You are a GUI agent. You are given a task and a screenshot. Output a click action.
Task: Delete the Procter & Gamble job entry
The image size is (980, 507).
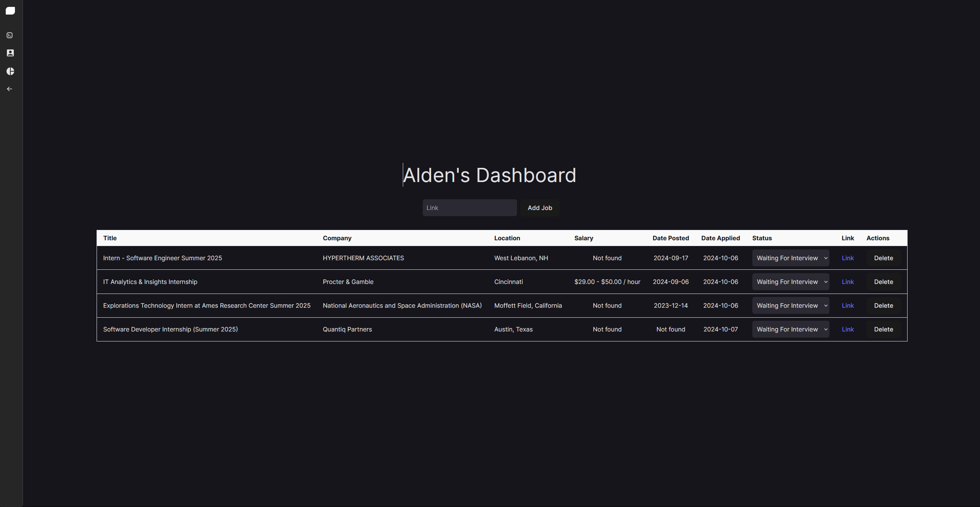(x=883, y=282)
